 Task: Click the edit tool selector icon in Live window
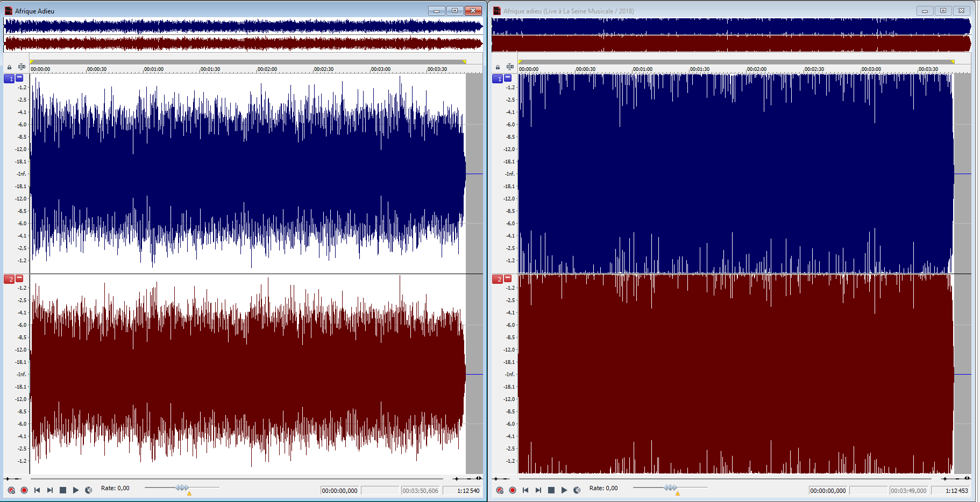pos(510,67)
